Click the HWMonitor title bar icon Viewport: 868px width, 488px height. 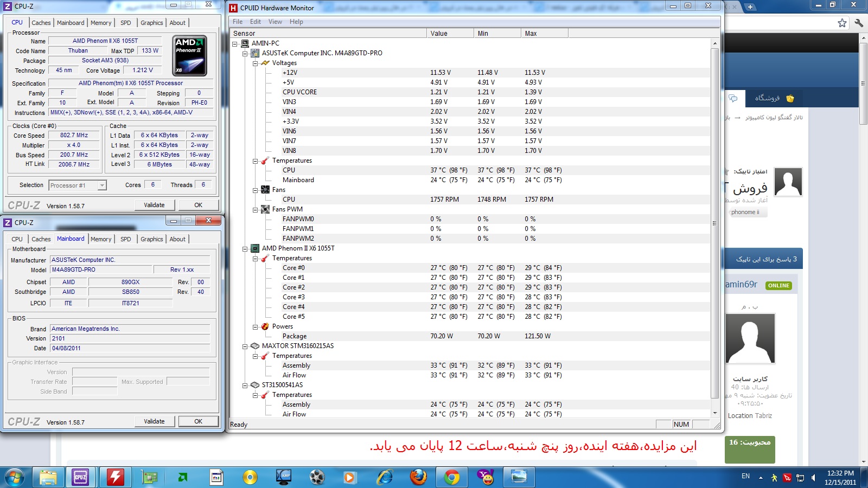tap(233, 8)
